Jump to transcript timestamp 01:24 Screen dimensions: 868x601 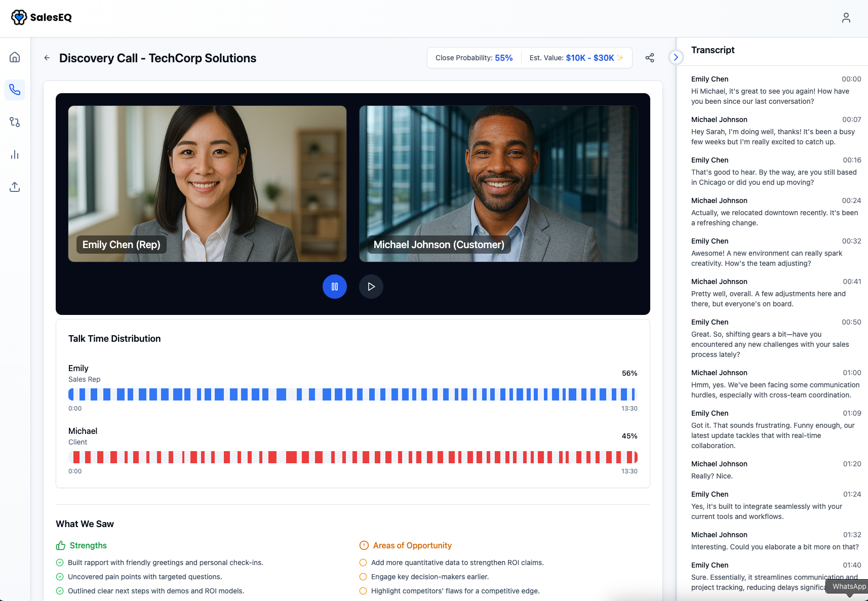click(852, 494)
